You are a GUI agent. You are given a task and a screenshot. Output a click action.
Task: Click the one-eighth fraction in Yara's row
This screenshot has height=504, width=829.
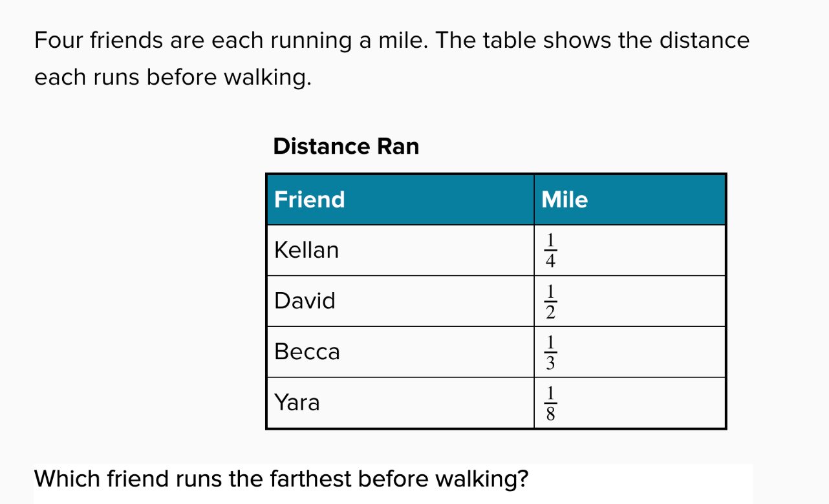point(550,404)
